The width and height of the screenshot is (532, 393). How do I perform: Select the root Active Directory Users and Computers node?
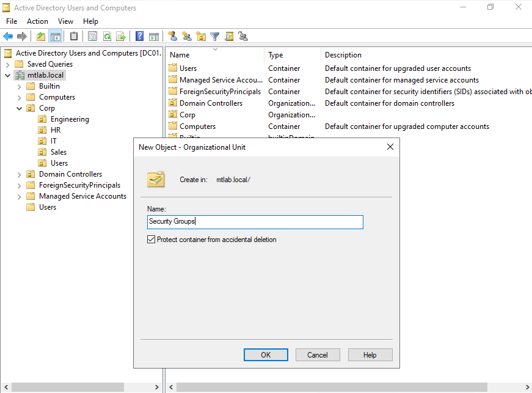[x=88, y=53]
